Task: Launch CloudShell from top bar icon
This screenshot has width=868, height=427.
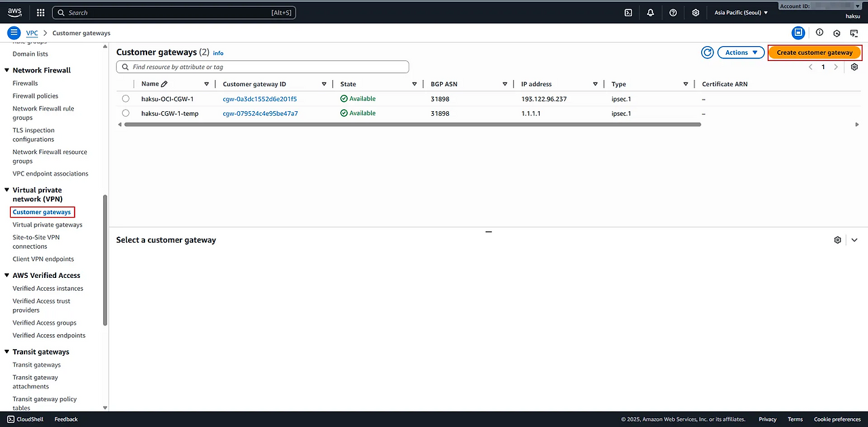Action: point(629,12)
